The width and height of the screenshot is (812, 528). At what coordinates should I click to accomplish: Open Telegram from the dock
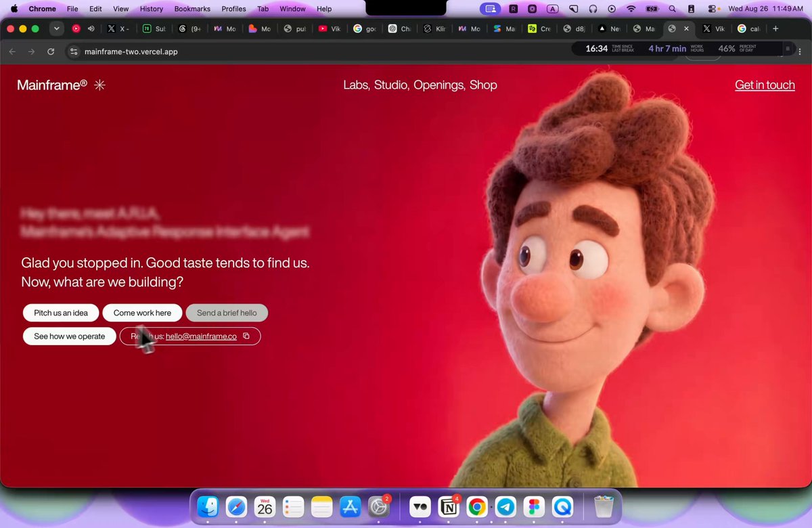tap(505, 506)
